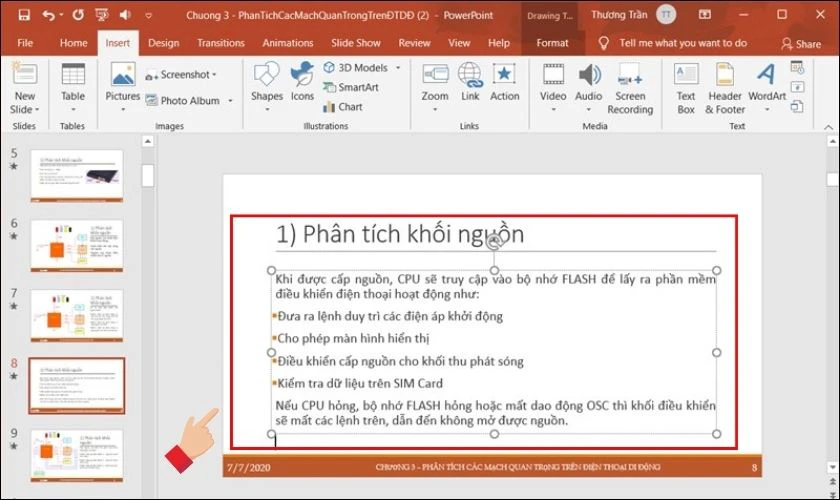Click the Action button
The height and width of the screenshot is (500, 840).
pos(505,81)
